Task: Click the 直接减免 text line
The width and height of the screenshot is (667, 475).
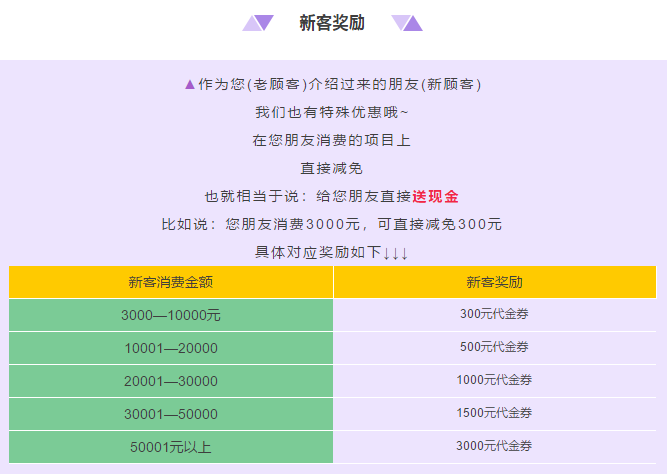Action: tap(332, 169)
